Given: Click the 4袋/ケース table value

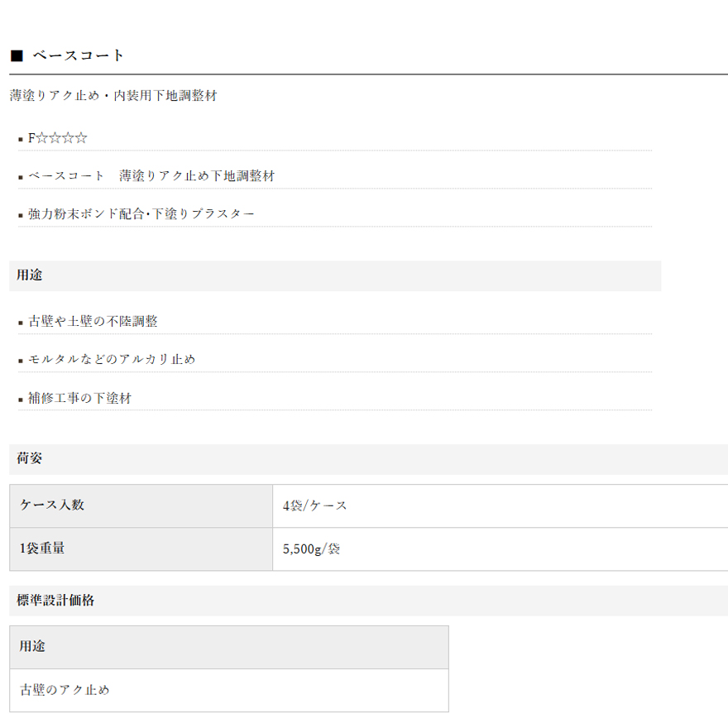Looking at the screenshot, I should [x=314, y=505].
